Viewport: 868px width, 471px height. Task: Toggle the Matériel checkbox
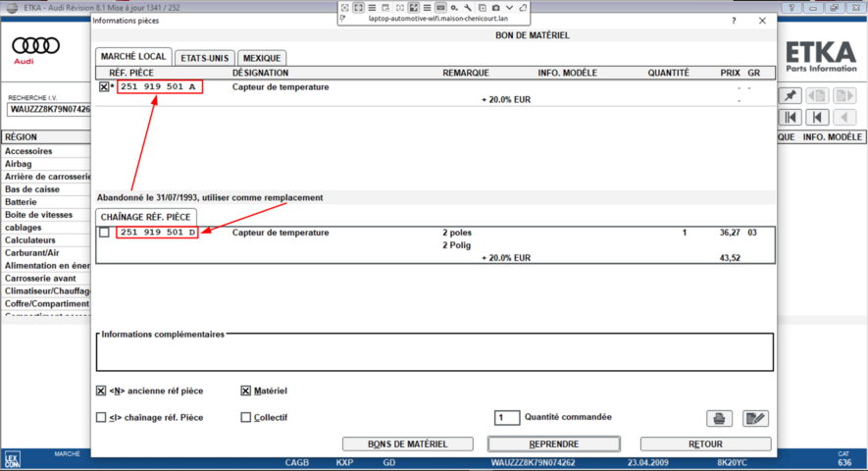click(x=246, y=391)
